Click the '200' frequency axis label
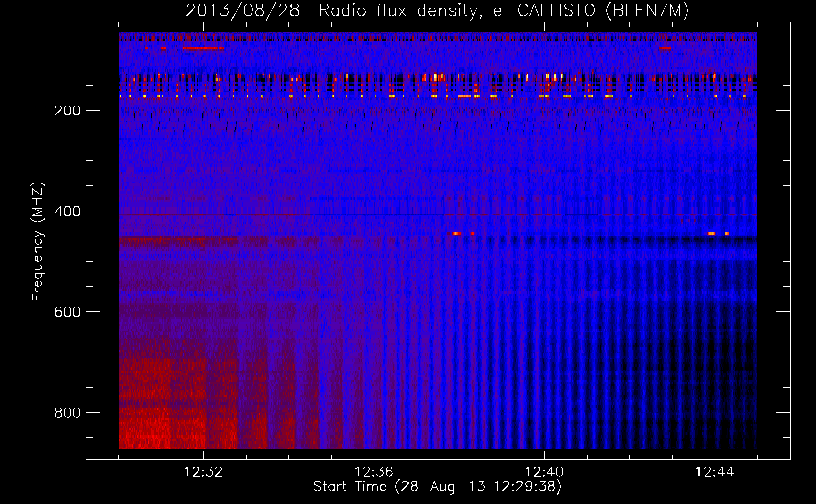 click(x=67, y=110)
